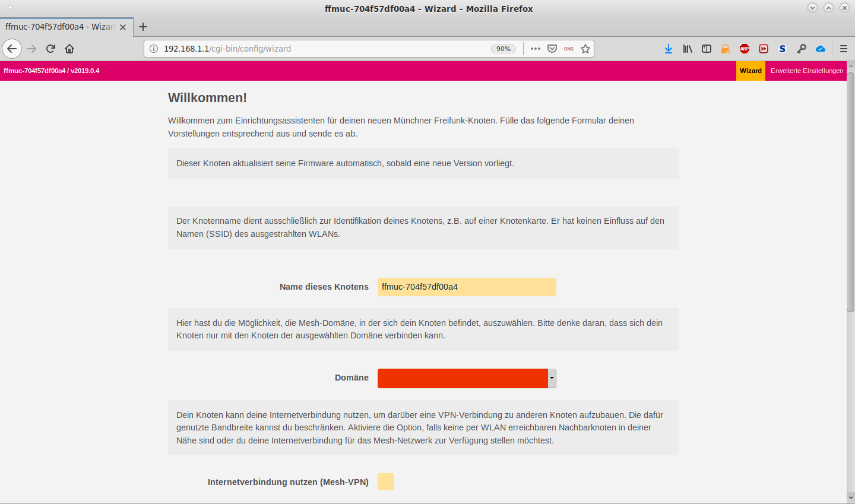Reload the current wizard page

point(50,49)
